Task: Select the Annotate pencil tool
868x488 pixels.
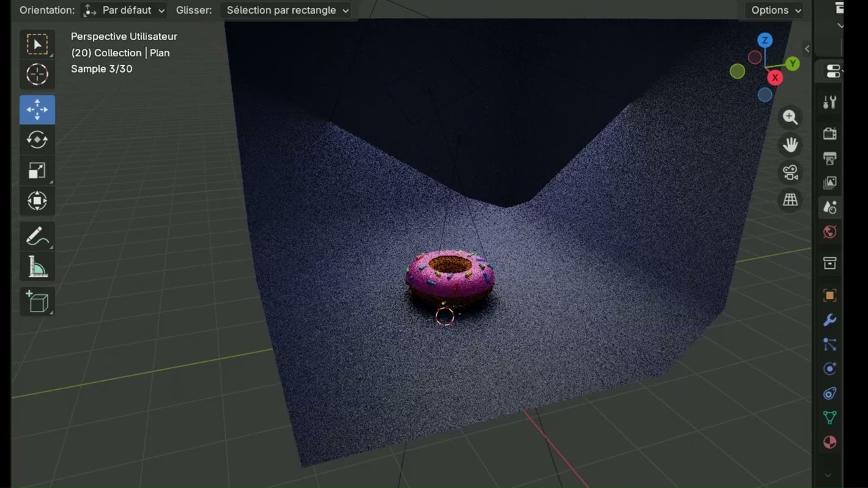Action: click(x=37, y=237)
